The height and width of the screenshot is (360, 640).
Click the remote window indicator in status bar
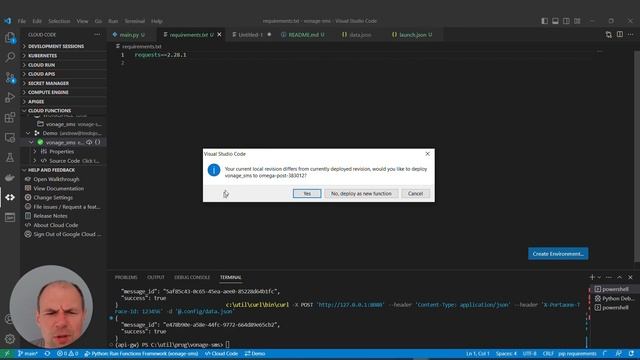[7, 354]
